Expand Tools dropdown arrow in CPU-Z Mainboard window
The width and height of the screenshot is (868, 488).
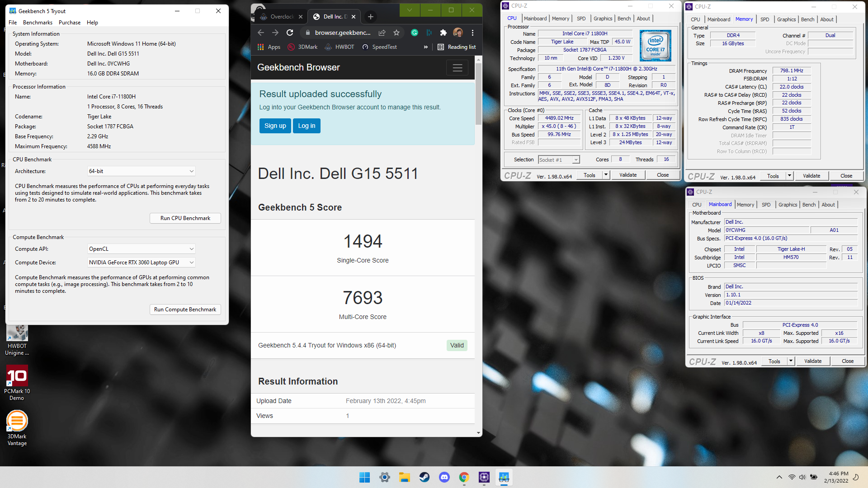click(791, 361)
